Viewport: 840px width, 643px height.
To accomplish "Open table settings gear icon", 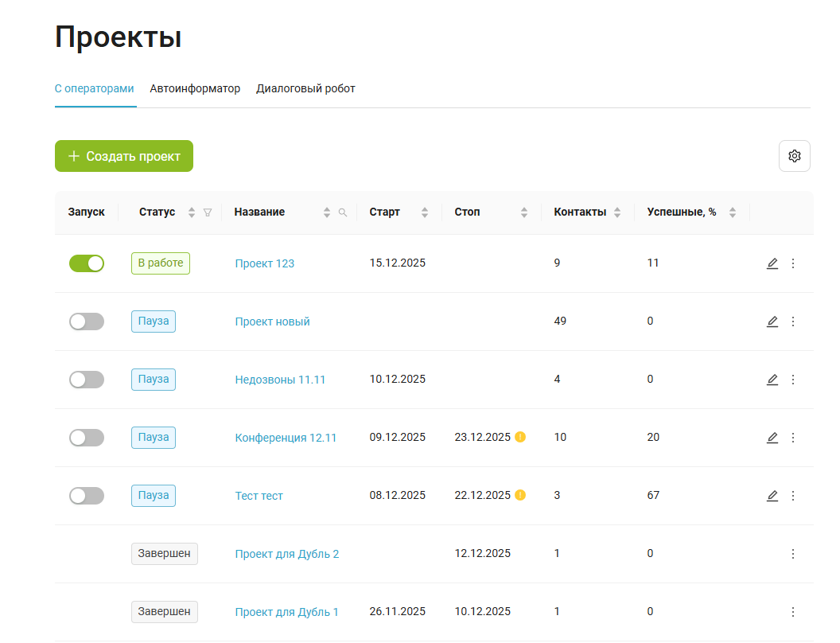I will [794, 156].
